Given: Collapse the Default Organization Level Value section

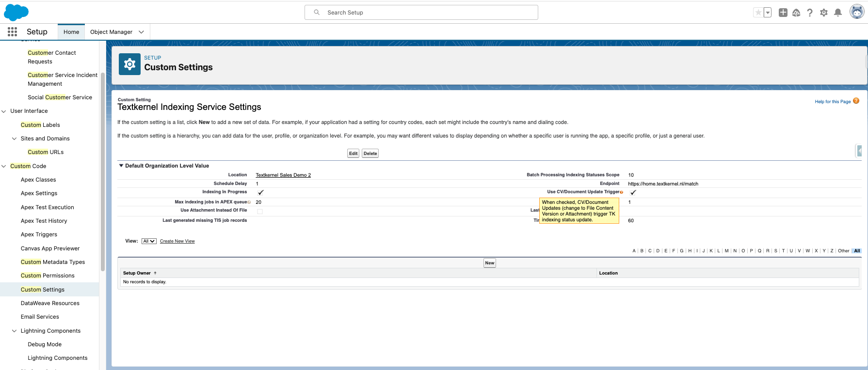Looking at the screenshot, I should click(121, 166).
